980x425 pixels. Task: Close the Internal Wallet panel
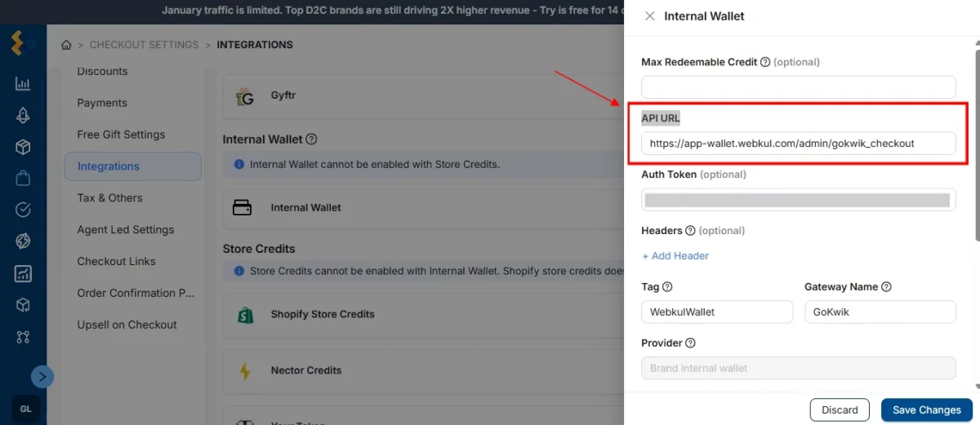(650, 16)
